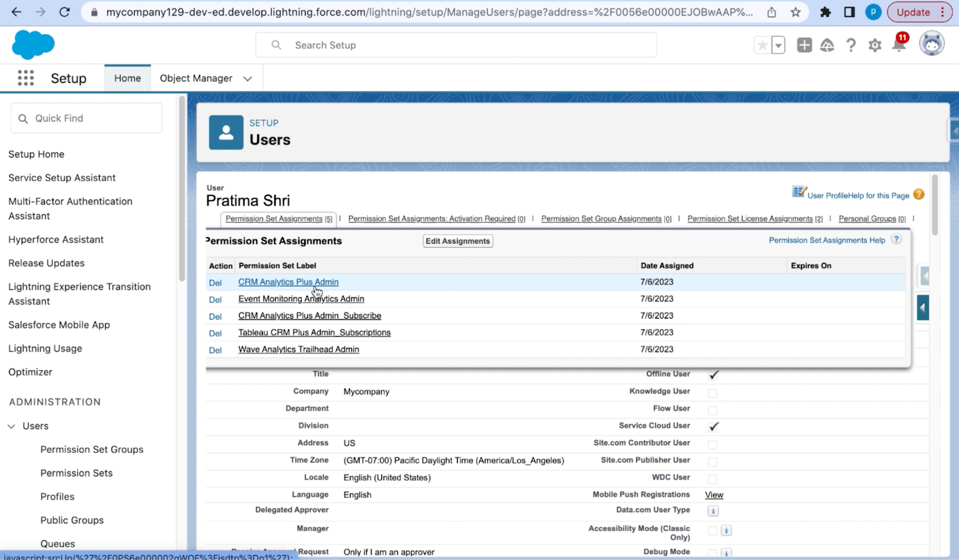This screenshot has width=959, height=560.
Task: Open the CRM Analytics Plus Admin link
Action: [288, 281]
